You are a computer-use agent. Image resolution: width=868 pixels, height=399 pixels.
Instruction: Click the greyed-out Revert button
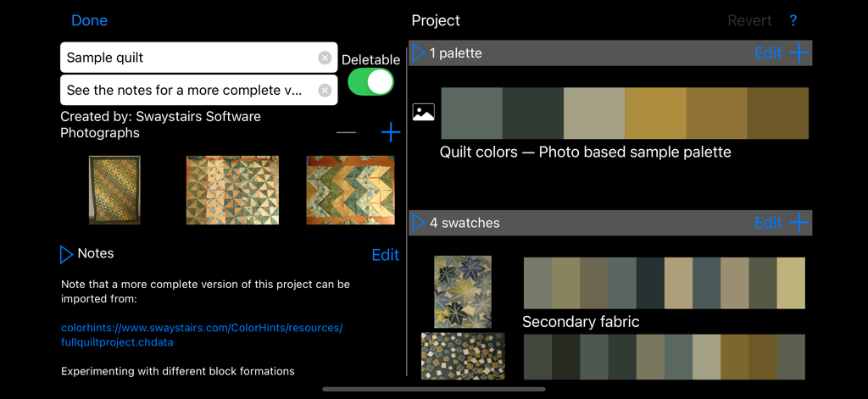tap(749, 21)
